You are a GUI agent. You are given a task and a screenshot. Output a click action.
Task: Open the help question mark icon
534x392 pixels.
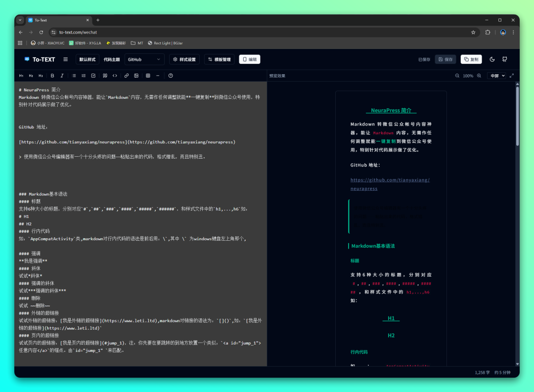coord(171,76)
